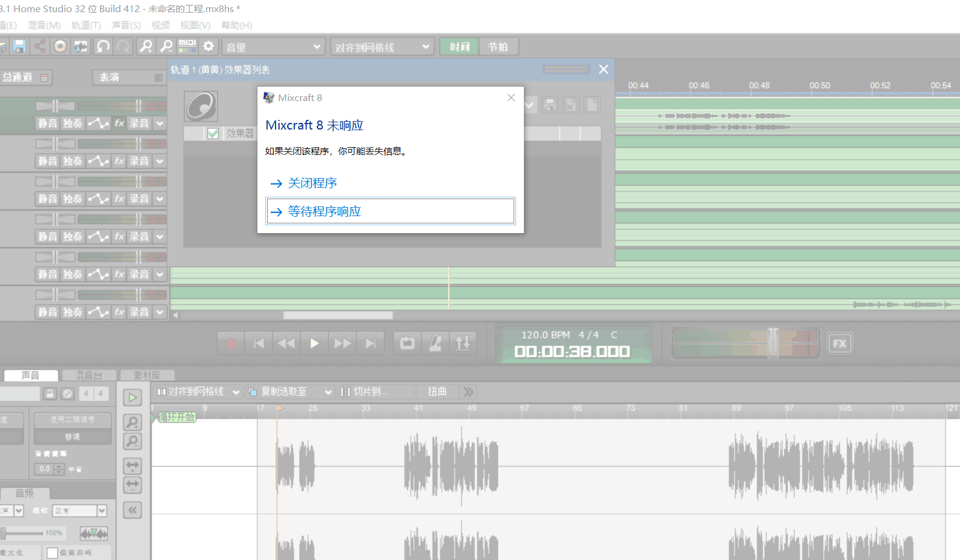Open the sound editor's 对齐到网格线 dropdown
The image size is (960, 560).
click(198, 392)
